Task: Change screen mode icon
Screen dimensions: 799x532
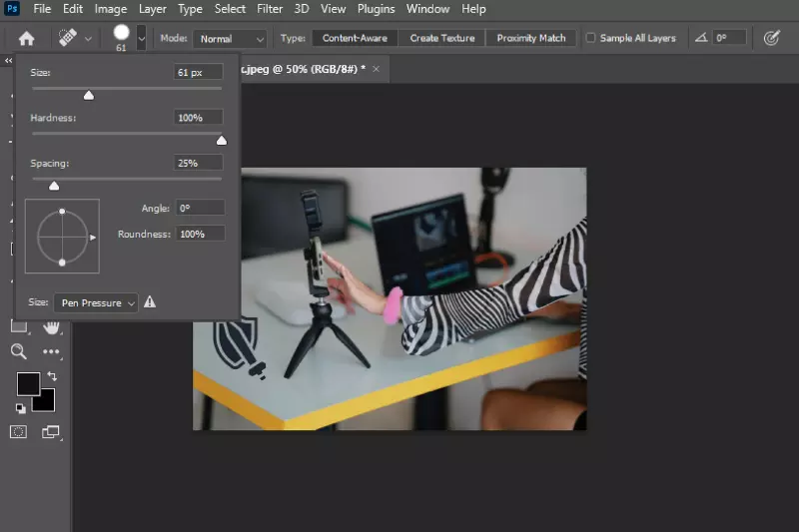Action: tap(51, 432)
